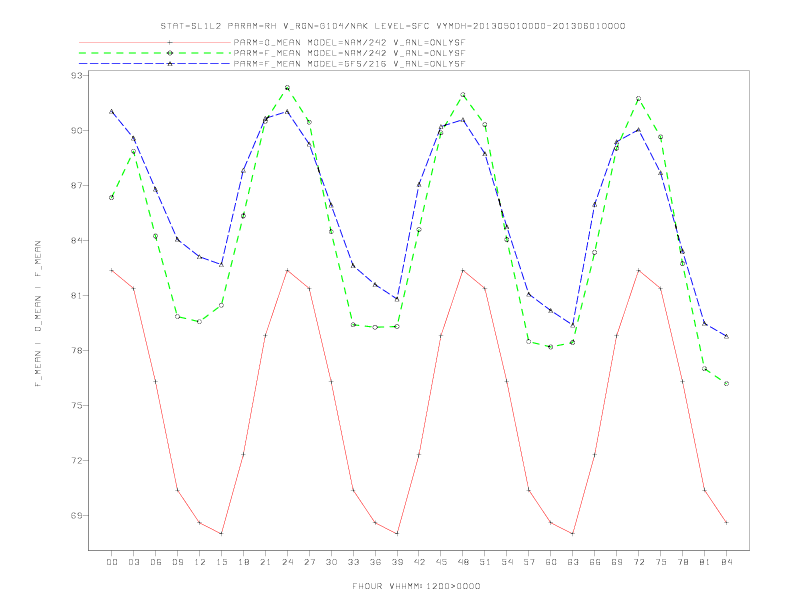Click the x-axis forecast hour label 09
Screen dimensions: 792x612
click(x=177, y=562)
